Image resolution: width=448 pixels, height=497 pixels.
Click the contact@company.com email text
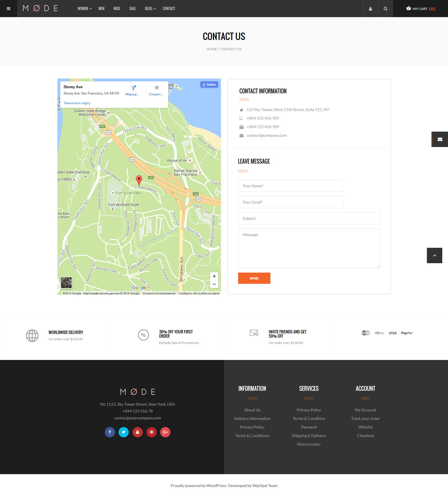(x=267, y=135)
